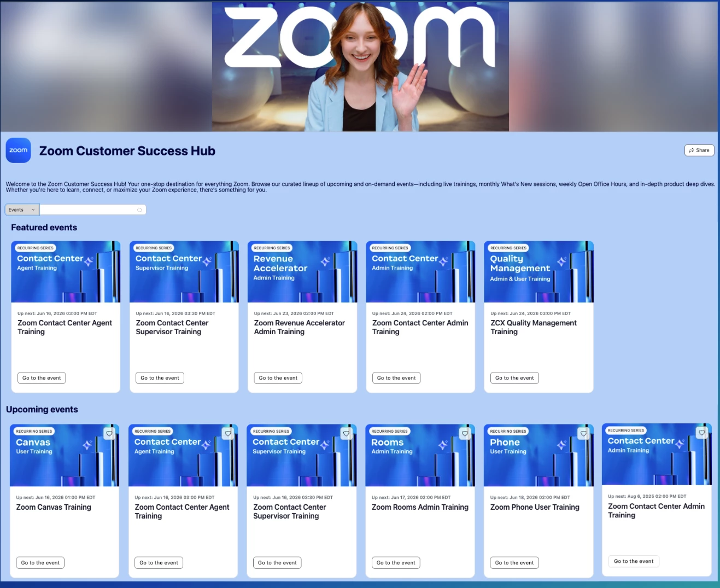The width and height of the screenshot is (720, 588).
Task: Go to the featured Contact Center Supervisor Training event
Action: [x=160, y=378]
